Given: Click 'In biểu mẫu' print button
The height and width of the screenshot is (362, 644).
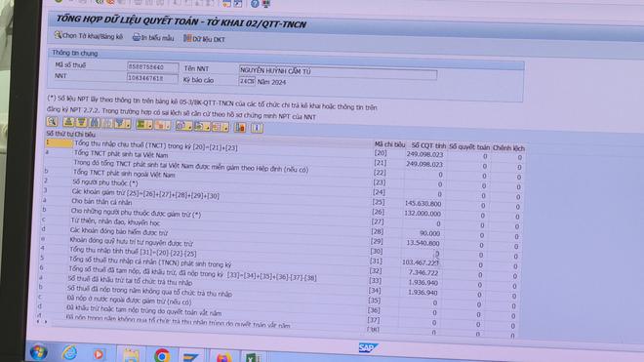Looking at the screenshot, I should (x=153, y=38).
